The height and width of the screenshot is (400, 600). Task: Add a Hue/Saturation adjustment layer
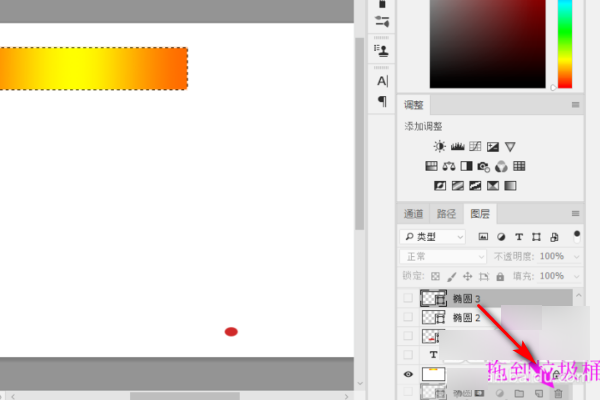pyautogui.click(x=431, y=166)
